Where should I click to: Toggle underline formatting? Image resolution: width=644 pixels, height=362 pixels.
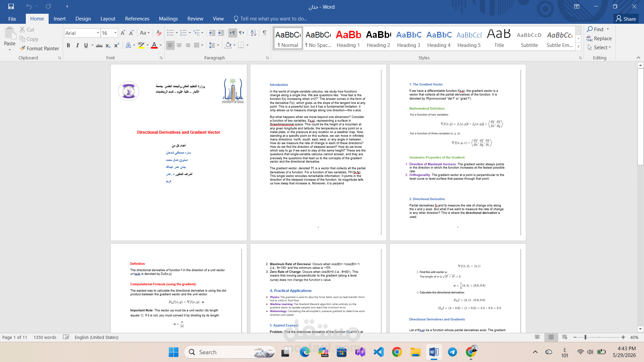coord(86,45)
